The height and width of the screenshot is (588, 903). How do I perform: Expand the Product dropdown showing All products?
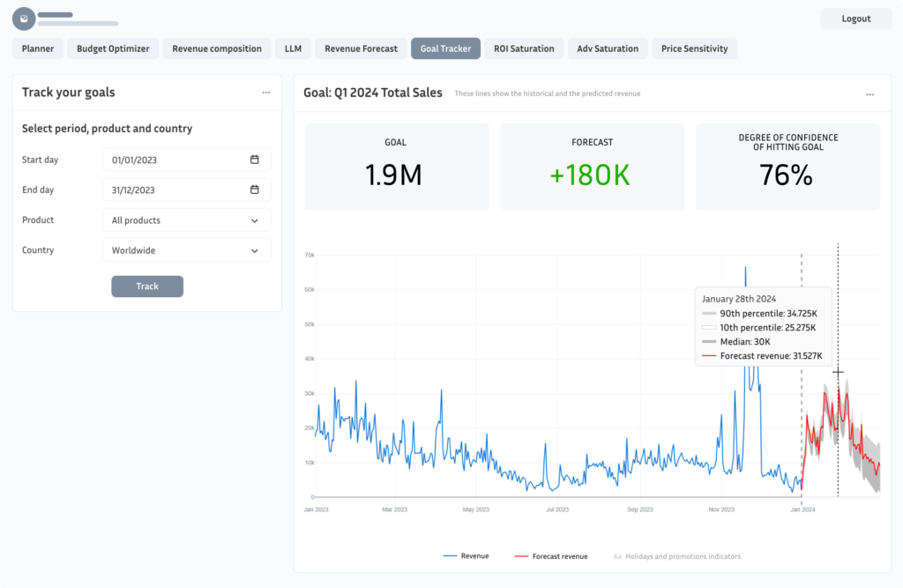(x=187, y=220)
